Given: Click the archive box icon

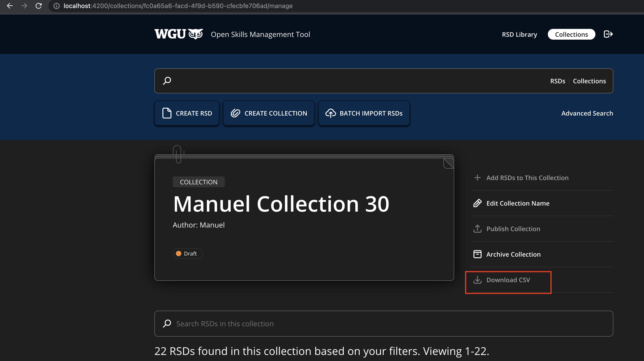Looking at the screenshot, I should pyautogui.click(x=477, y=254).
